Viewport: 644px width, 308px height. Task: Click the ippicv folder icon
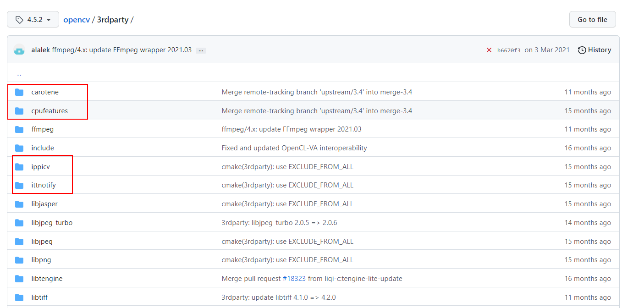(19, 167)
